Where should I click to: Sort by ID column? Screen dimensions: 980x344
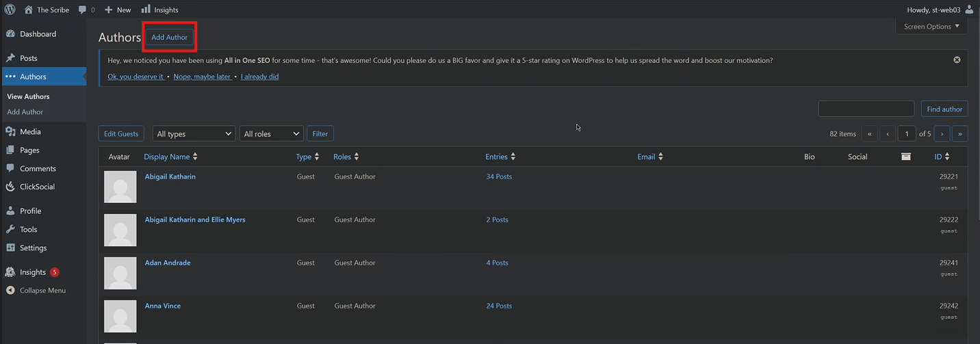point(942,157)
